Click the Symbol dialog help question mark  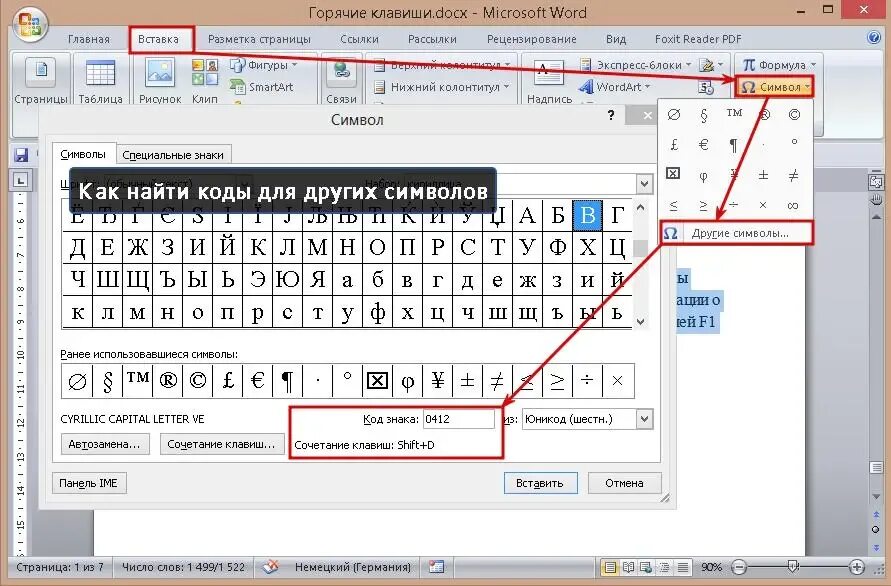(611, 115)
